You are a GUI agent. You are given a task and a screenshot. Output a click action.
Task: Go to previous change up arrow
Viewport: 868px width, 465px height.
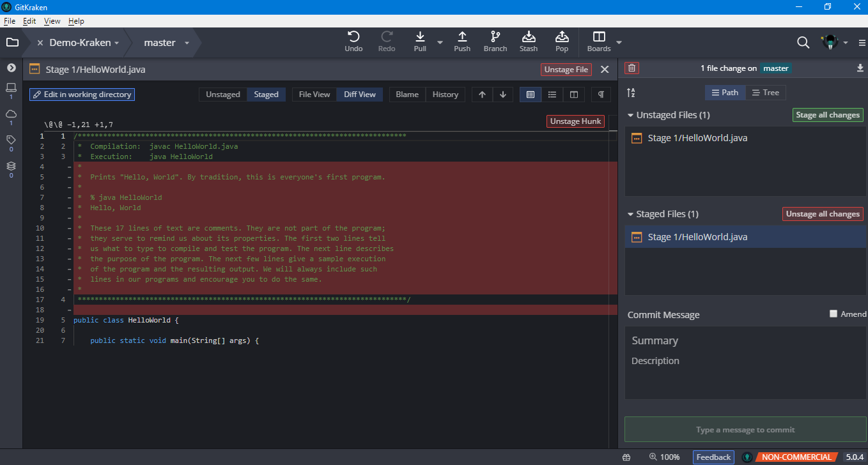point(482,95)
